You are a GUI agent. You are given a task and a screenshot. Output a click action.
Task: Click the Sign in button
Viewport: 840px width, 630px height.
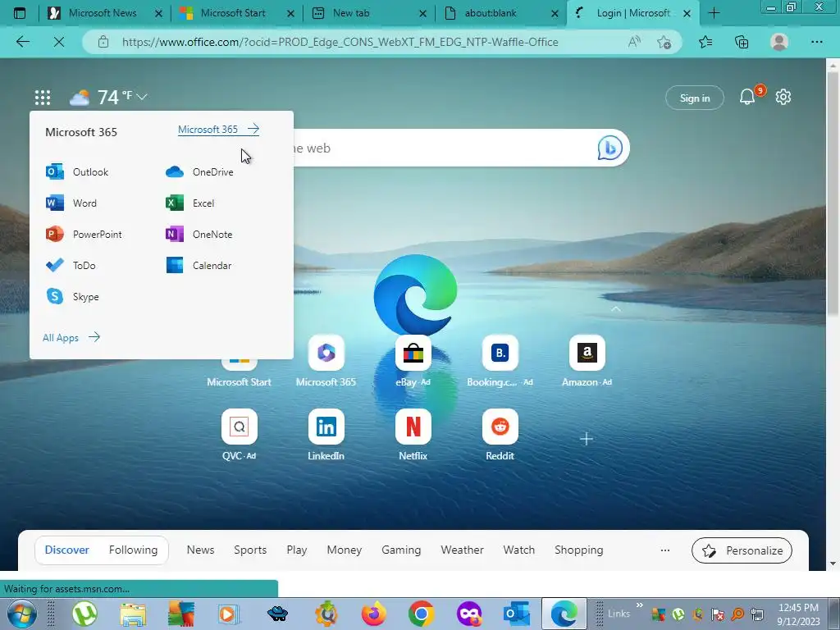click(x=694, y=98)
